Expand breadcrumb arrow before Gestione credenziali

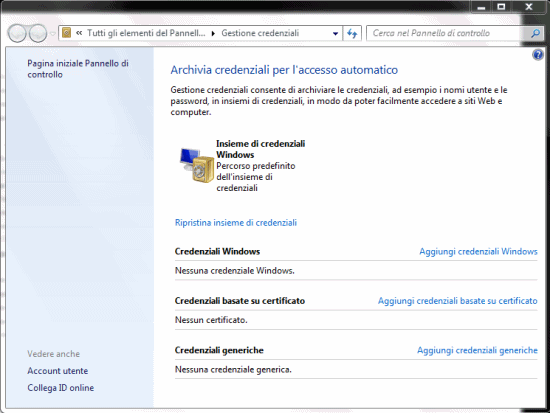tap(213, 33)
